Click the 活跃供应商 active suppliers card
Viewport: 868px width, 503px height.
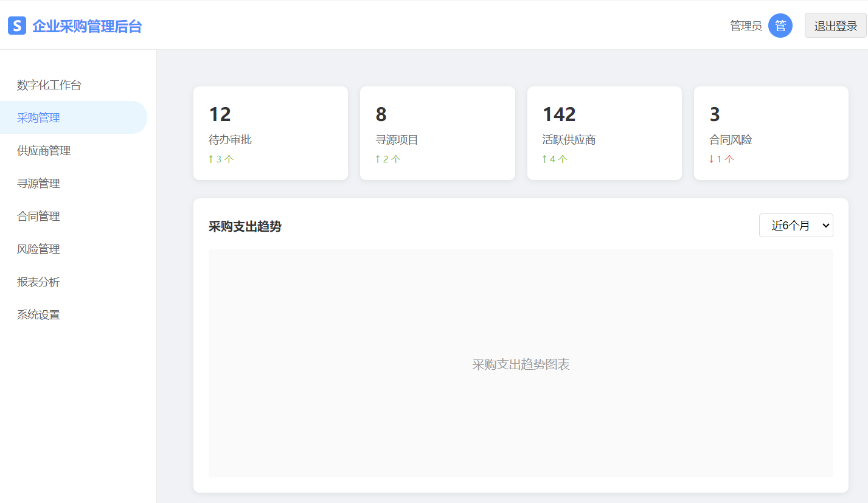(x=603, y=133)
